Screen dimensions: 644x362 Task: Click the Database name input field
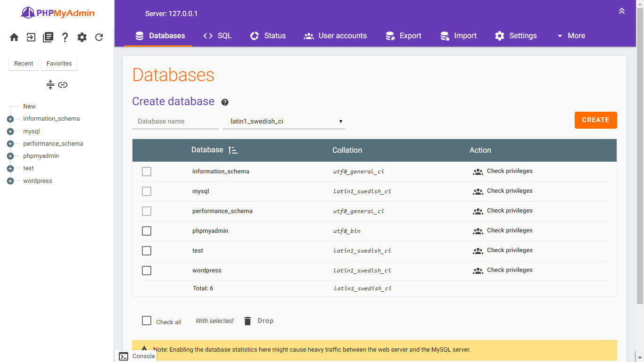(x=175, y=121)
